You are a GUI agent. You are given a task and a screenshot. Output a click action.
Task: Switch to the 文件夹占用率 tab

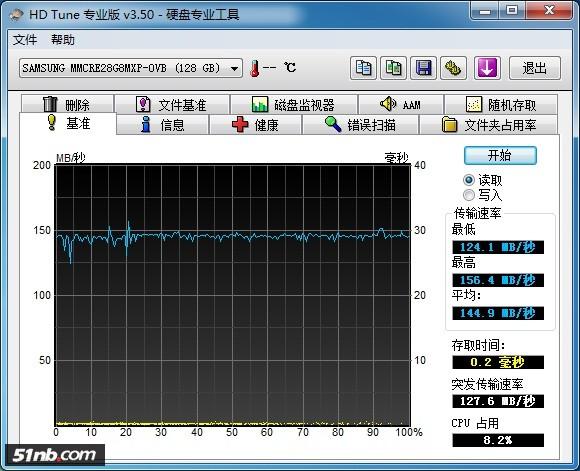(488, 125)
